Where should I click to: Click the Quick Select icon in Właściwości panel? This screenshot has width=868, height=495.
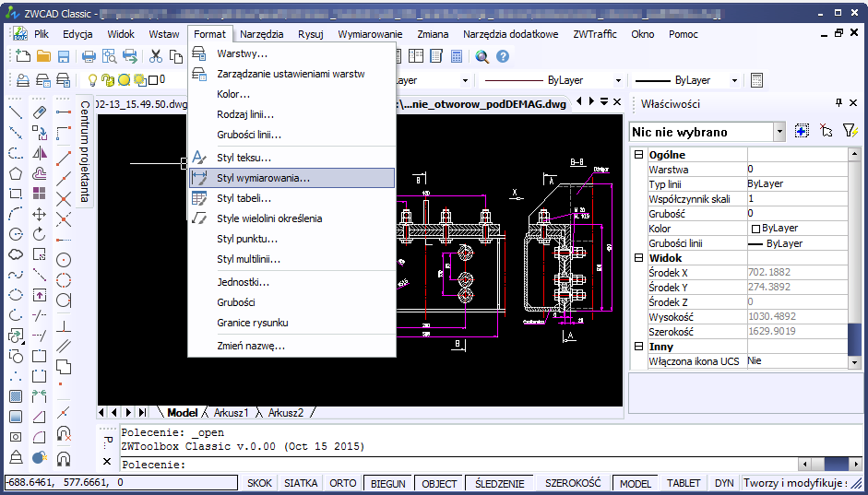tap(802, 131)
